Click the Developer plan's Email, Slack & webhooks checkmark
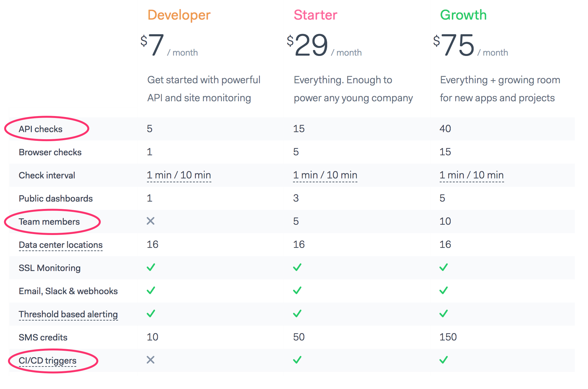The height and width of the screenshot is (389, 588). pos(151,290)
